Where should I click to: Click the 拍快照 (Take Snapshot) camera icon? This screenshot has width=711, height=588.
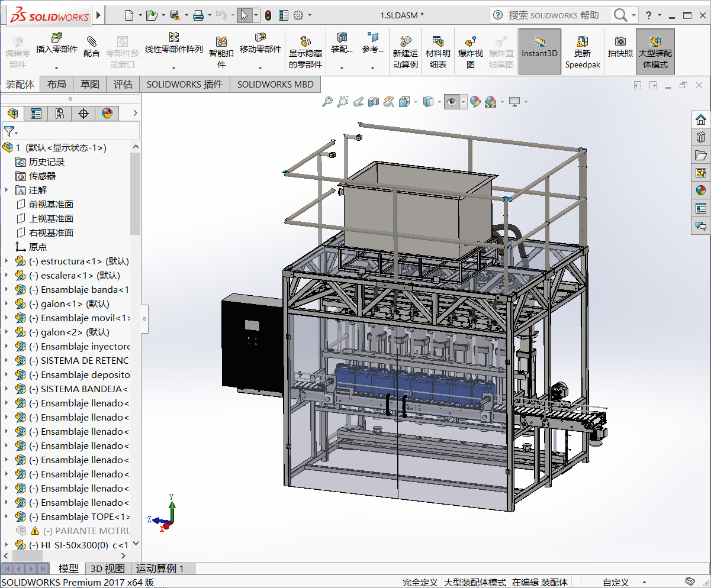620,41
